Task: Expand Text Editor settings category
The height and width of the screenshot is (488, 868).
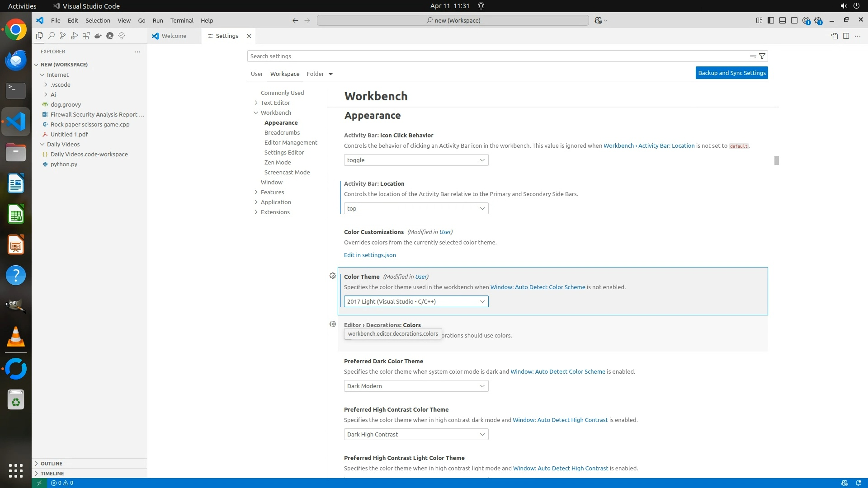Action: coord(275,103)
